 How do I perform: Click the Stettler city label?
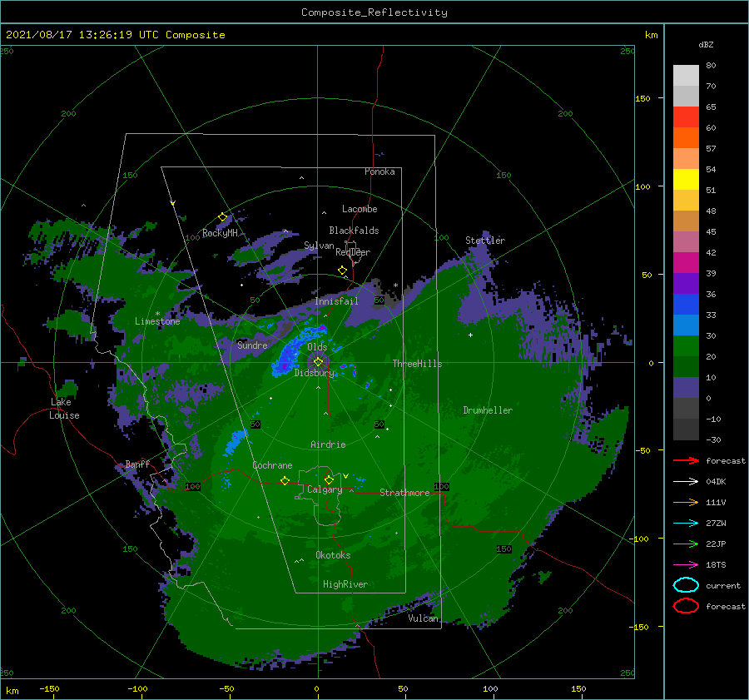[x=485, y=241]
